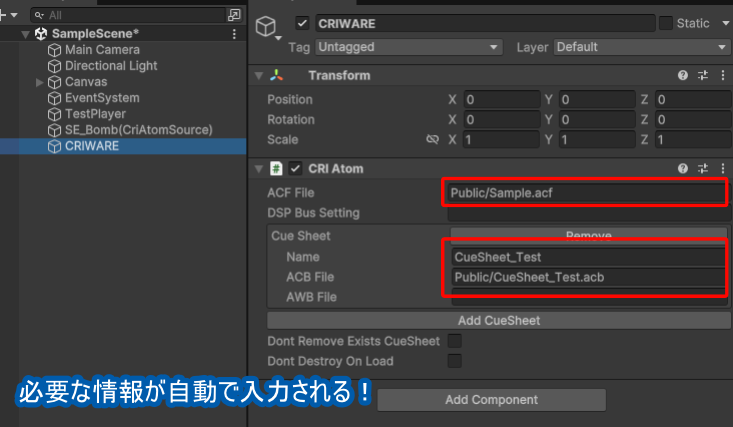
Task: Click the Transform component icon
Action: [276, 75]
